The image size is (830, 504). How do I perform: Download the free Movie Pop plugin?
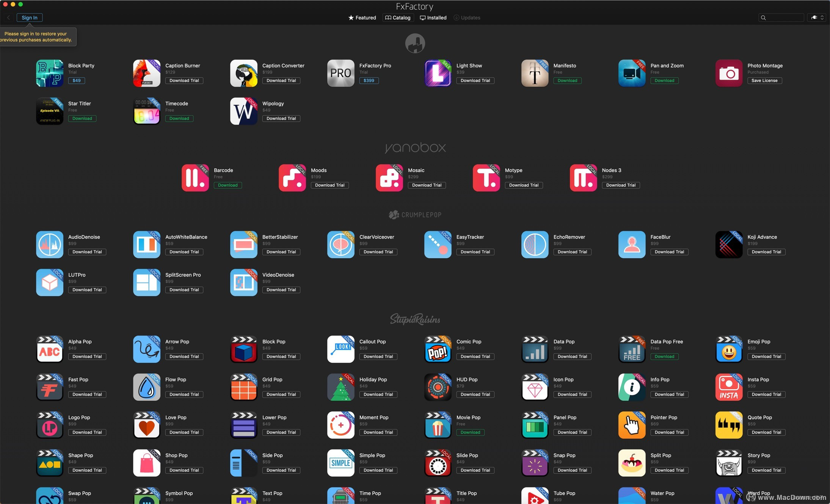pos(470,432)
